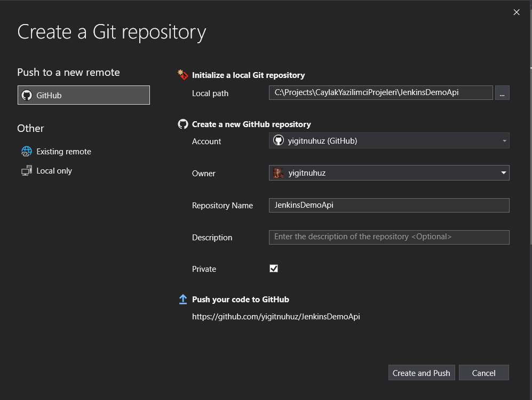Viewport: 532px width, 400px height.
Task: Expand the Owner dropdown arrow
Action: pos(504,173)
